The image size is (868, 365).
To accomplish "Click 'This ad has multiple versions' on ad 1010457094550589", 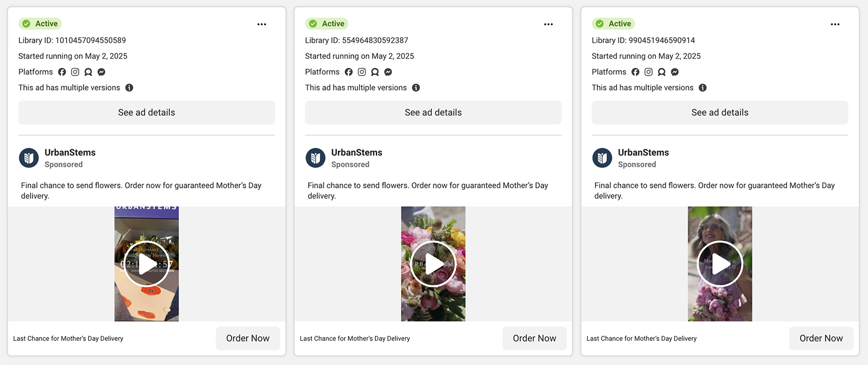I will pyautogui.click(x=69, y=87).
